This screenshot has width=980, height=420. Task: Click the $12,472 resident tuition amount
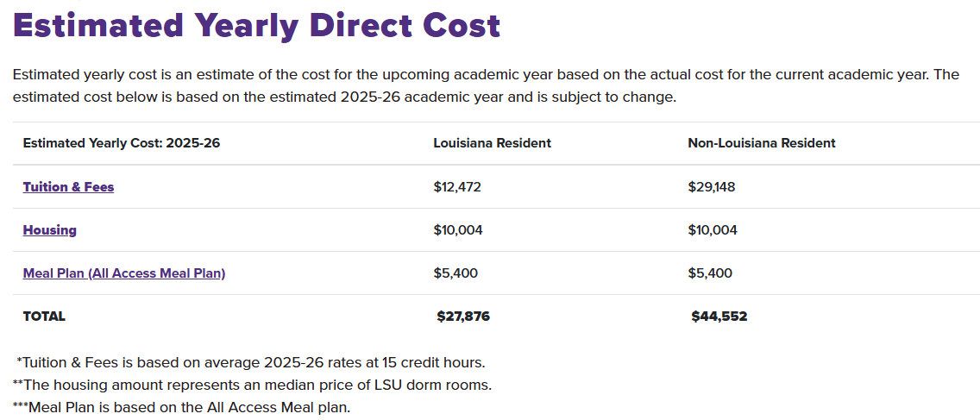(457, 187)
